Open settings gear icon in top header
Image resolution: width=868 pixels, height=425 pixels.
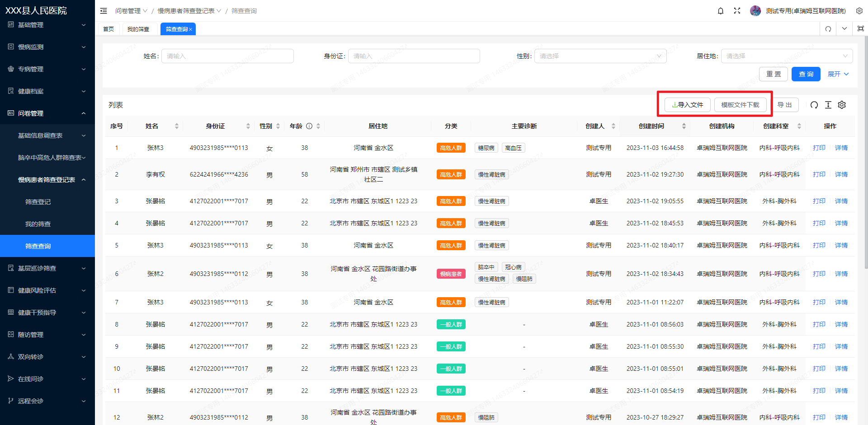[859, 11]
